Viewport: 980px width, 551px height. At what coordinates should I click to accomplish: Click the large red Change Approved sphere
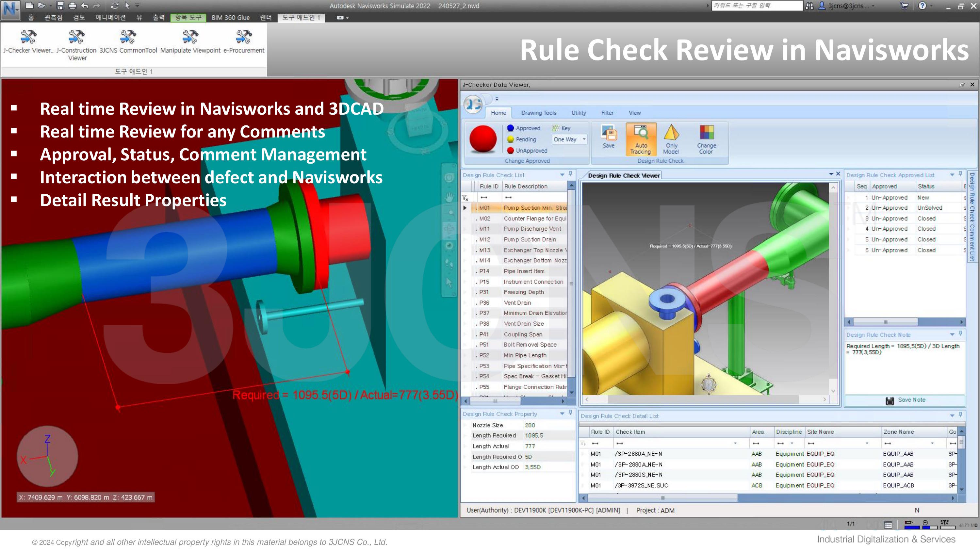[x=483, y=139]
